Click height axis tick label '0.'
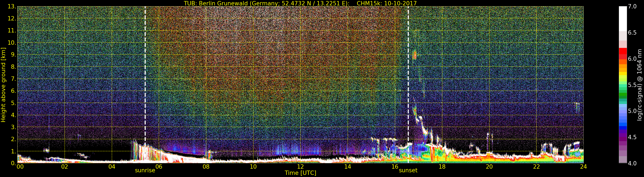This screenshot has height=177, width=644. coord(14,163)
